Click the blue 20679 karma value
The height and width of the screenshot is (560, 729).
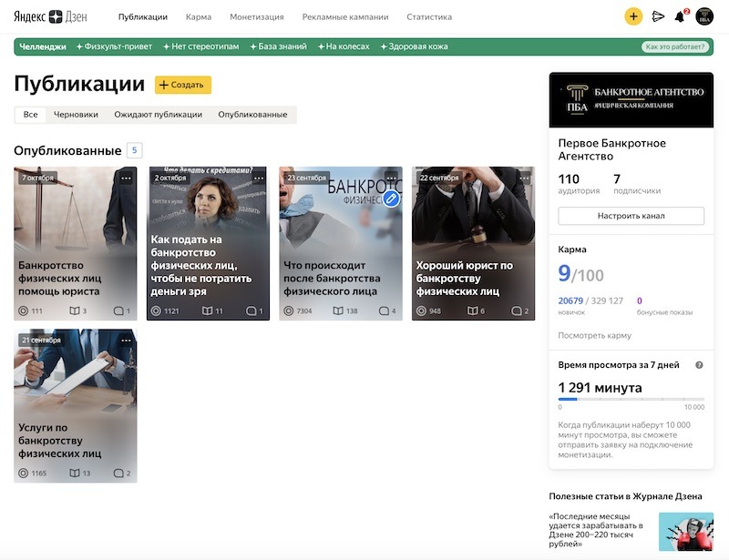[570, 300]
